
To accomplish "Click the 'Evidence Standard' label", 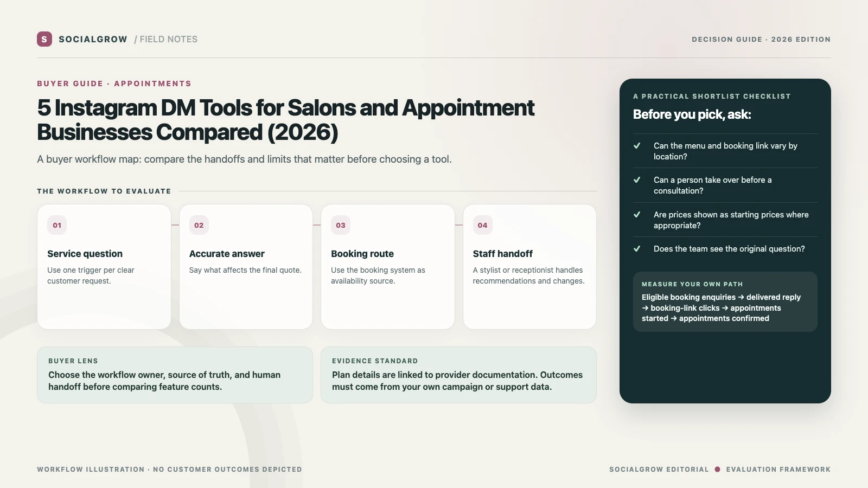I will [375, 361].
